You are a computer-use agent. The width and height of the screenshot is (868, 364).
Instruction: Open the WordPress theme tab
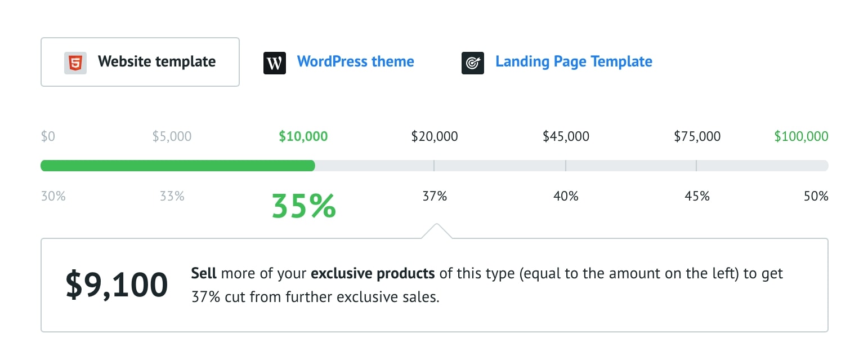(355, 61)
